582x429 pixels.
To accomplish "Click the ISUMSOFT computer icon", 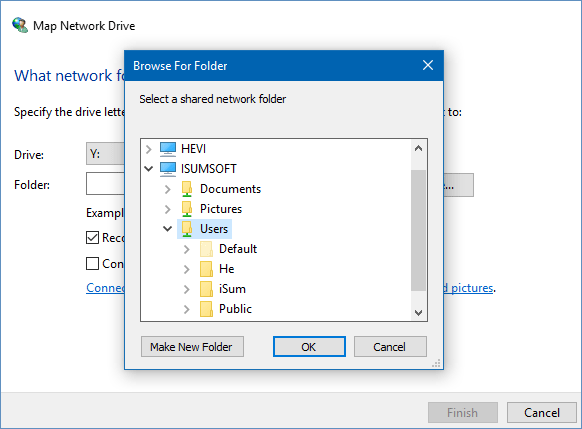I will tap(168, 169).
